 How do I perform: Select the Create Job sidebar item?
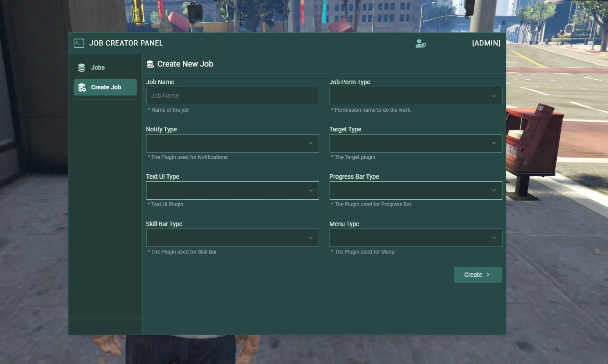[105, 88]
